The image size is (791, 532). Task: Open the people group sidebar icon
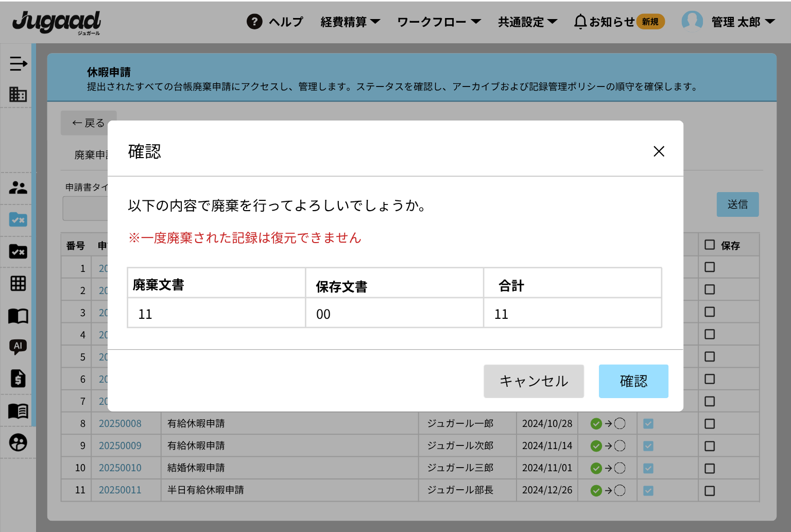(x=18, y=187)
